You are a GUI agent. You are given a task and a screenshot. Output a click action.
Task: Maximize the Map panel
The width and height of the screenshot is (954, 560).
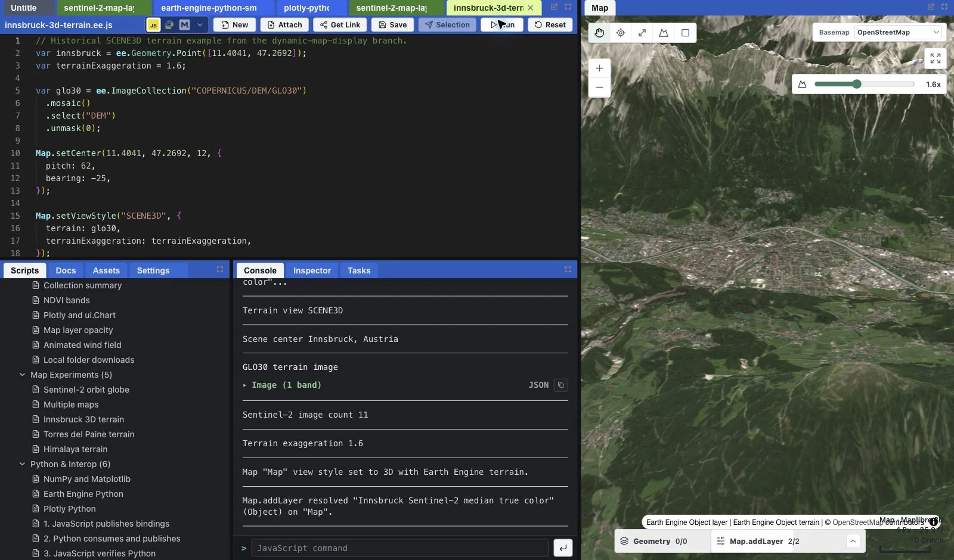[x=944, y=7]
